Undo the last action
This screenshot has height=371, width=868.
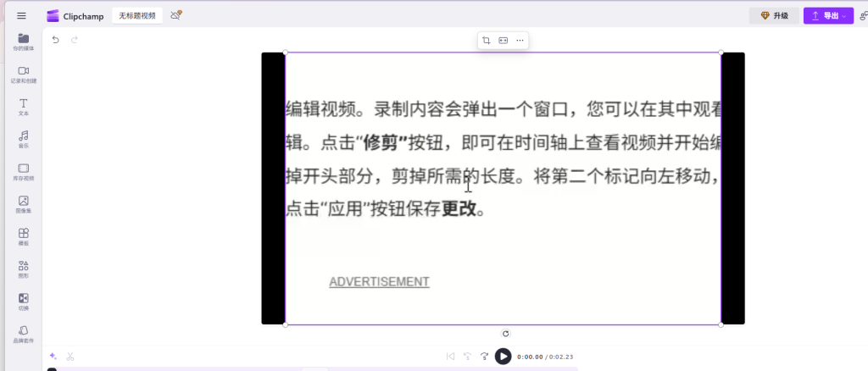point(55,40)
